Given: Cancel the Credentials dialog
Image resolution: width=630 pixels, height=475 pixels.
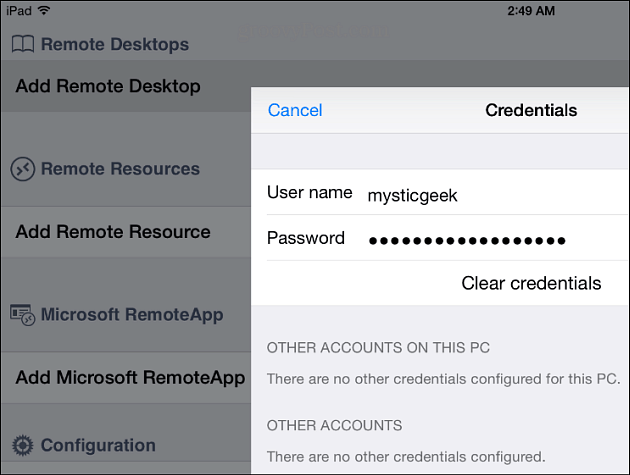Looking at the screenshot, I should coord(295,110).
